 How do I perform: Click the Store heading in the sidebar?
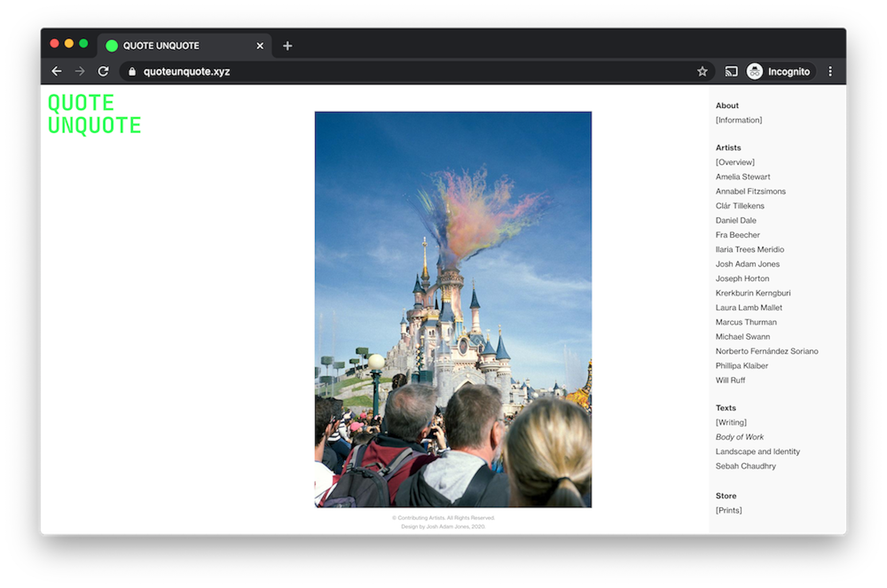[x=726, y=496]
